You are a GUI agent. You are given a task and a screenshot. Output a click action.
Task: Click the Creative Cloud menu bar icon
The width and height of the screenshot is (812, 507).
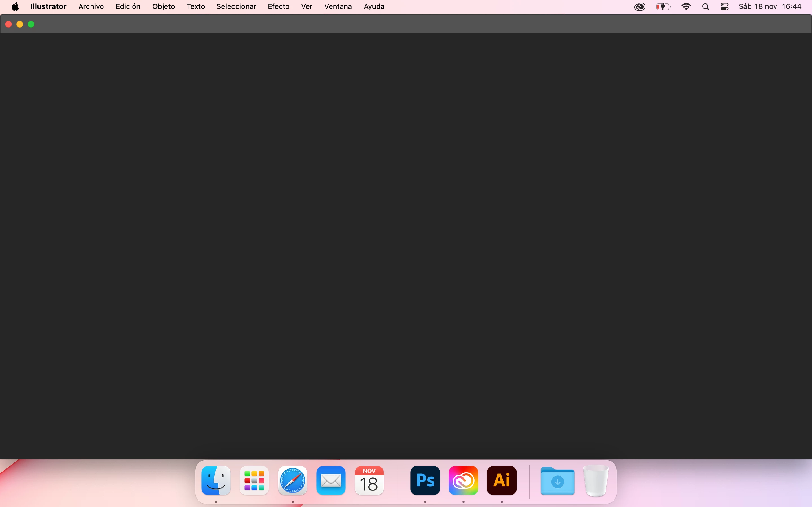[x=639, y=7]
